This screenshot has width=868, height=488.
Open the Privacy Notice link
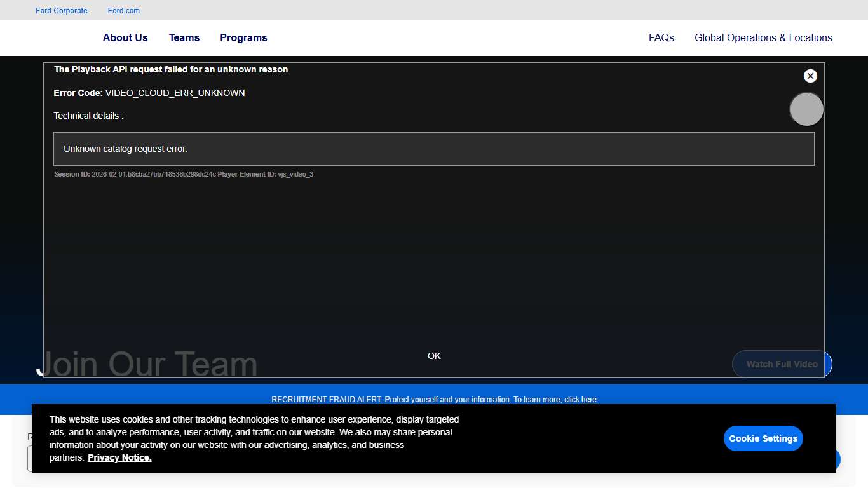pos(119,458)
